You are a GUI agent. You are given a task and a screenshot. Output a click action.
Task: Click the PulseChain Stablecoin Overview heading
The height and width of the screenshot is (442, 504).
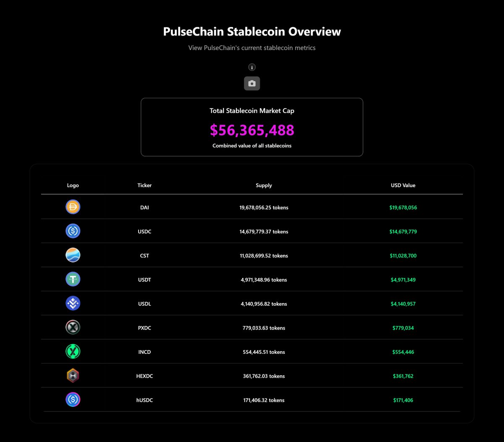pos(252,31)
